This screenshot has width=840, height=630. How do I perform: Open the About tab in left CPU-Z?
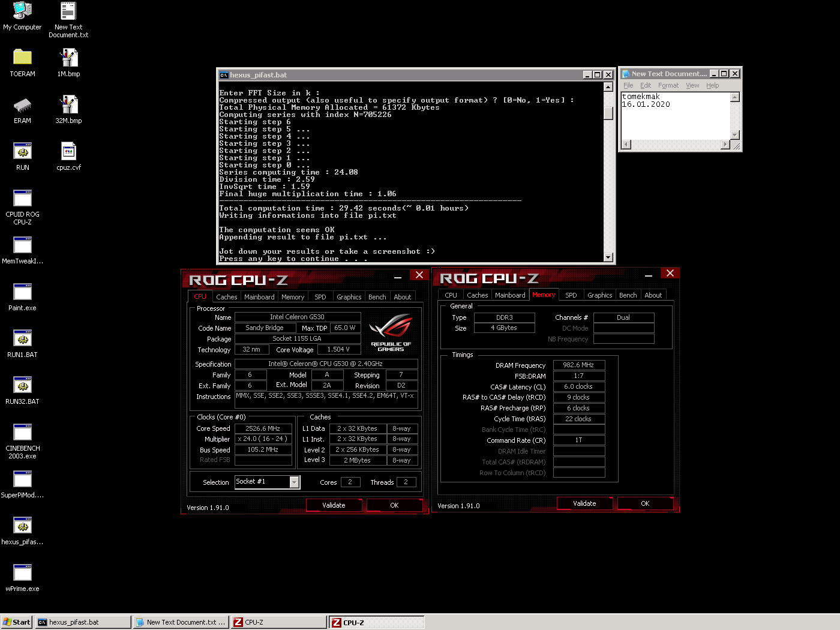point(403,297)
